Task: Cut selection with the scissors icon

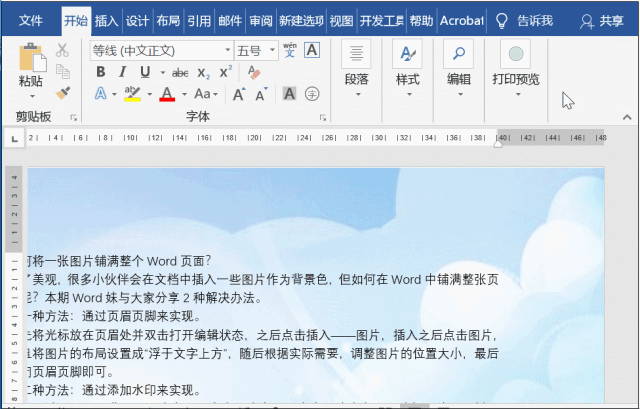Action: pos(62,50)
